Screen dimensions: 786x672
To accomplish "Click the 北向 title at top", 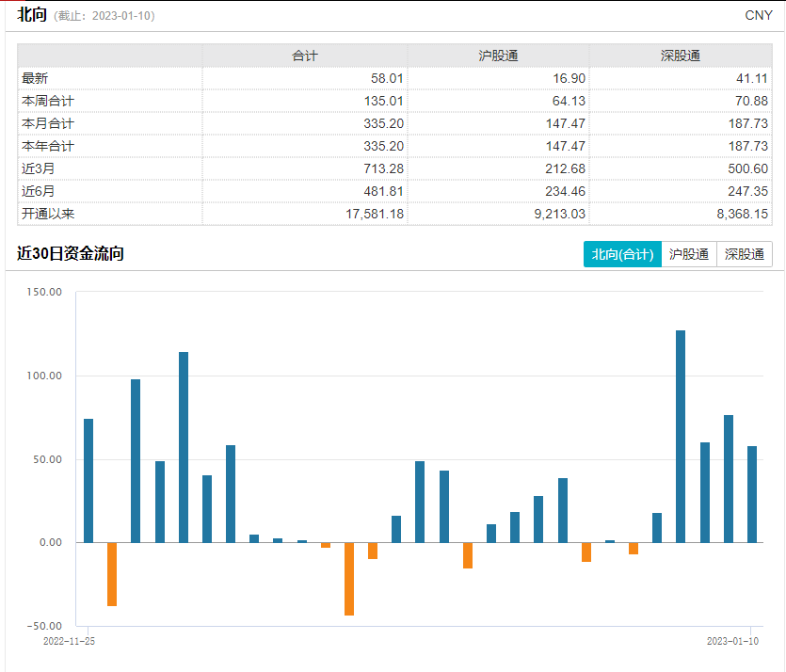I will (31, 15).
